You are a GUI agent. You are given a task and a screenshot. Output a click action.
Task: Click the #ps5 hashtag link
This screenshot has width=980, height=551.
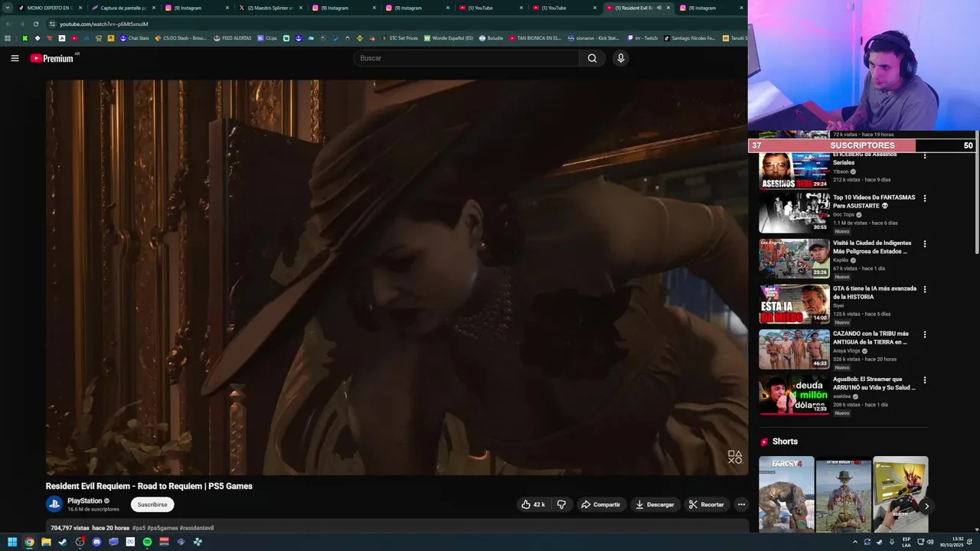click(139, 528)
